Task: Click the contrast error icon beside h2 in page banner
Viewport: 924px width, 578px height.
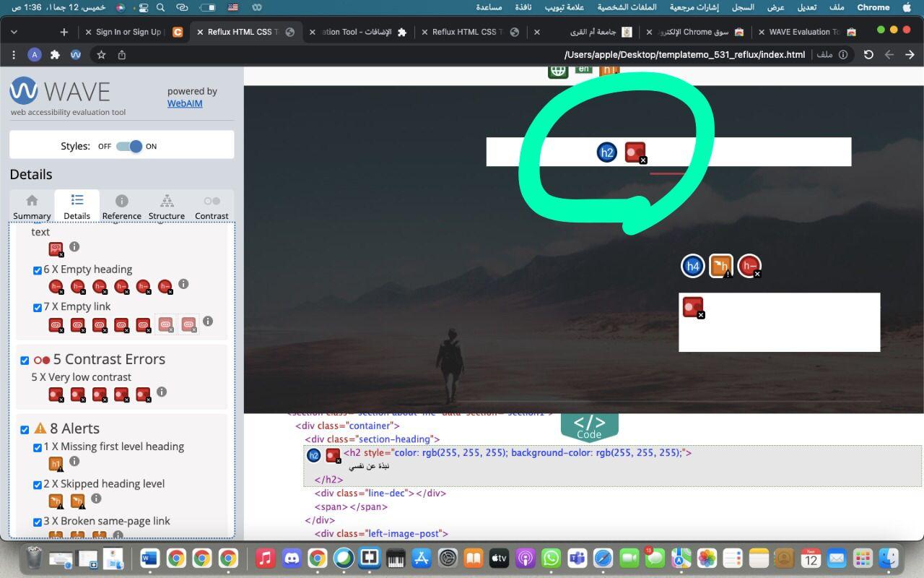Action: 635,152
